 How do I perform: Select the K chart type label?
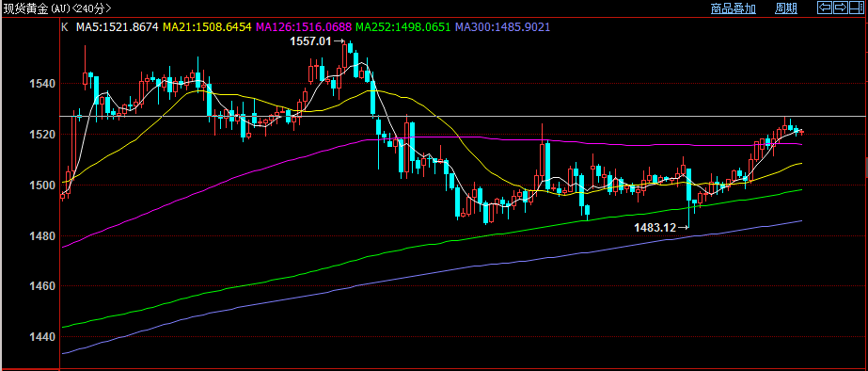click(64, 26)
